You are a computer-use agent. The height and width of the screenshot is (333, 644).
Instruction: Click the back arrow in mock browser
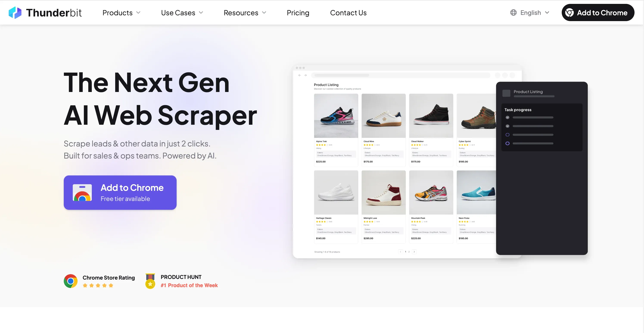coord(300,75)
